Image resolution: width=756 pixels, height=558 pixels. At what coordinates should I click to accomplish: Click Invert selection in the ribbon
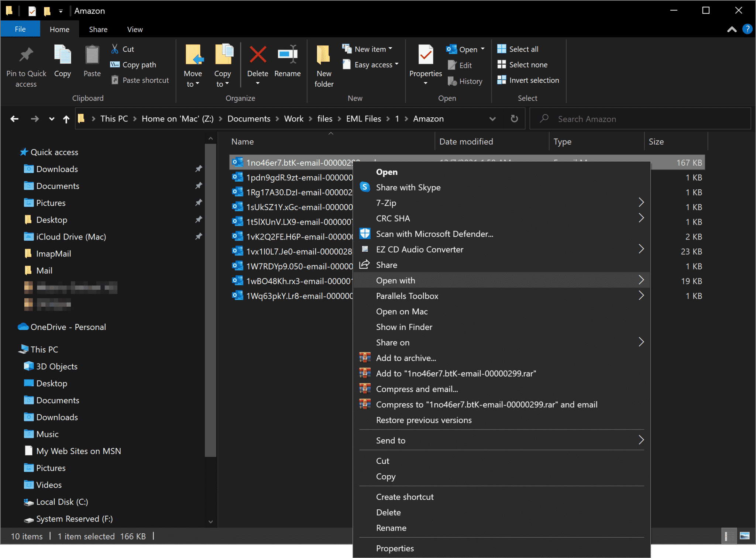tap(528, 80)
